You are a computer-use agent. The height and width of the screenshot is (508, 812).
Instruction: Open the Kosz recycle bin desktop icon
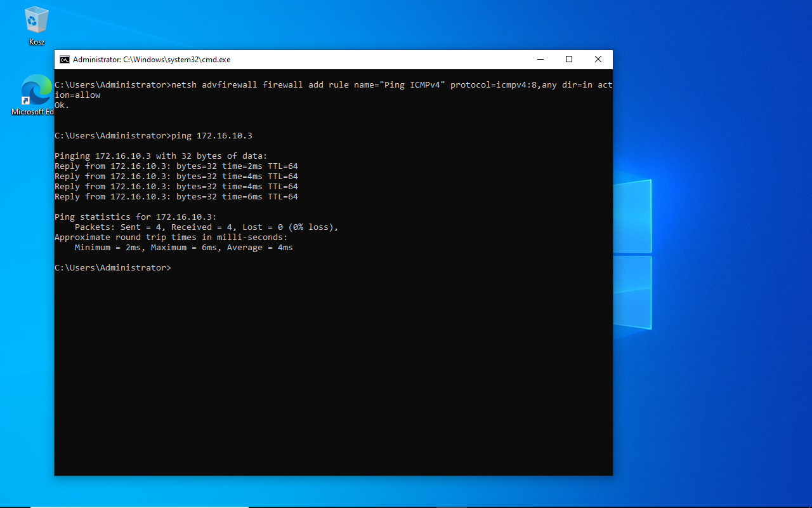click(x=37, y=26)
